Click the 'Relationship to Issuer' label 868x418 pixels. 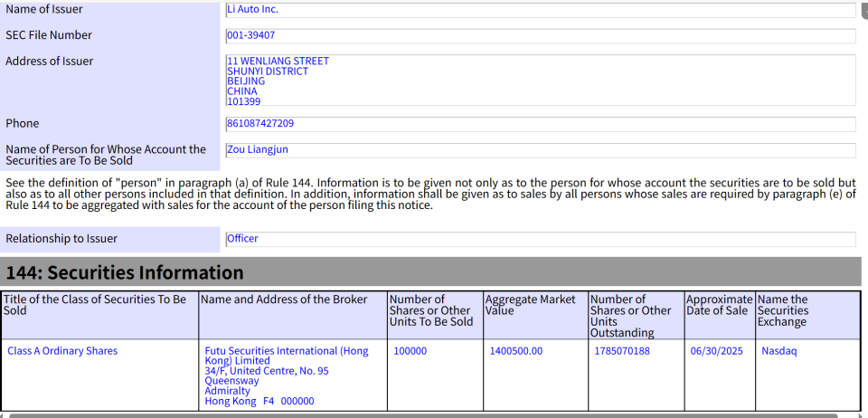coord(61,239)
